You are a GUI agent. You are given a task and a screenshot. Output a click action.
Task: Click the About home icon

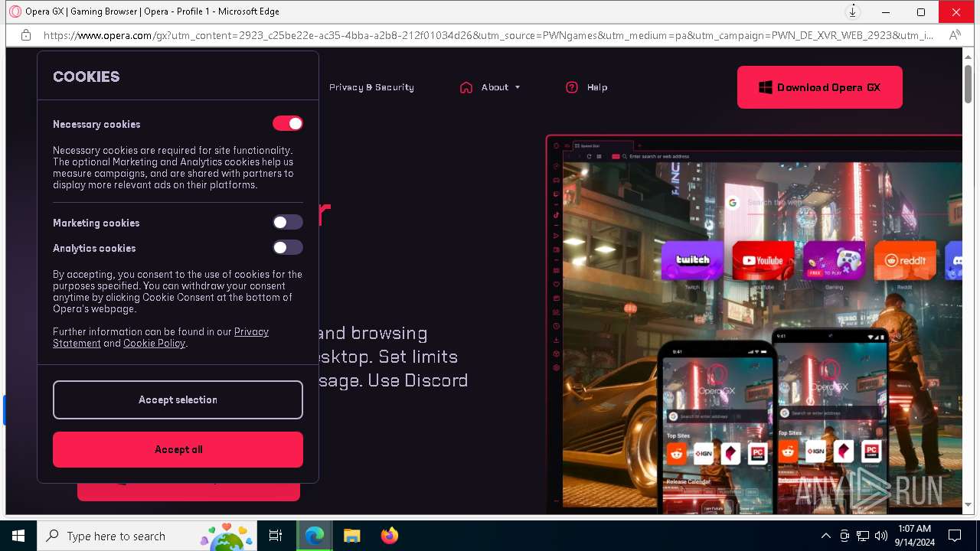466,87
